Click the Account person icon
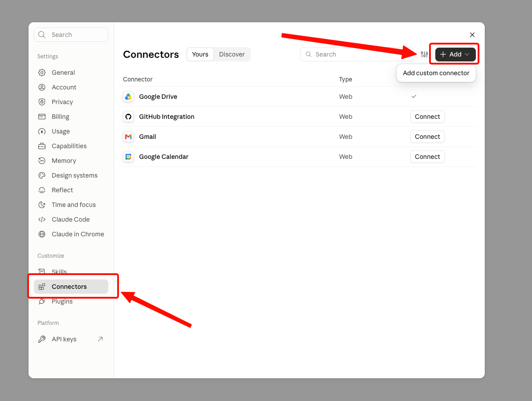Viewport: 532px width, 401px height. (x=42, y=87)
